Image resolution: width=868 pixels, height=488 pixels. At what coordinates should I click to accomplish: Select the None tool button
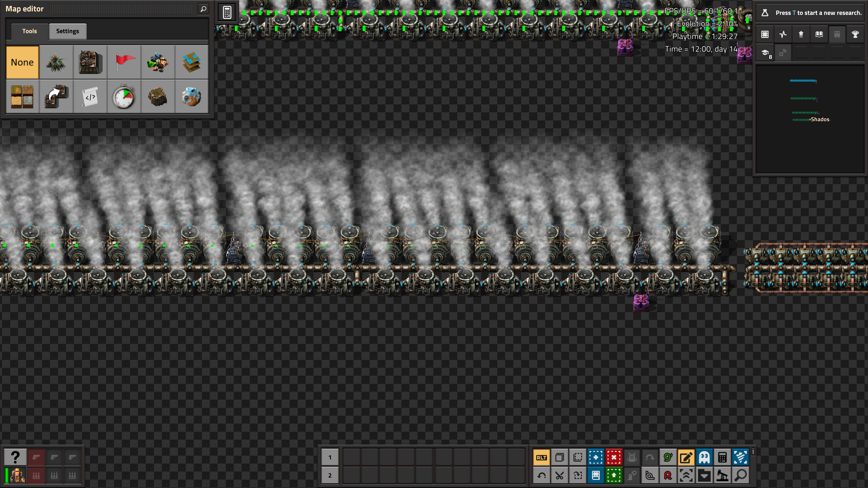22,62
